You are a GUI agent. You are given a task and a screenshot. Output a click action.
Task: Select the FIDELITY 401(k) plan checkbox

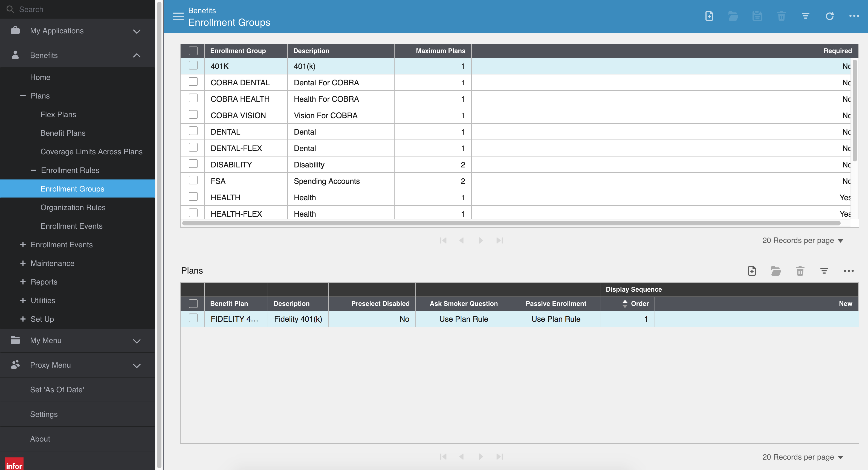click(193, 318)
